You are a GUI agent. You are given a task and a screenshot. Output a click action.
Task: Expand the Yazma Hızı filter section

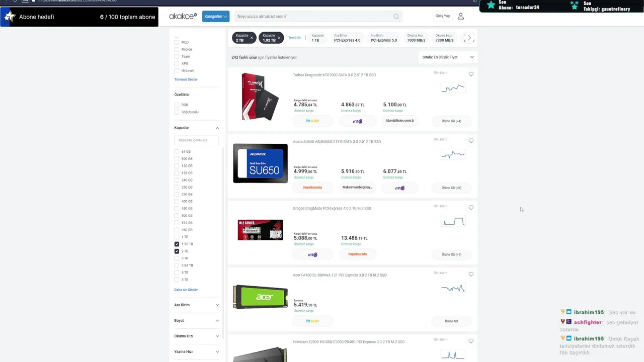tap(197, 351)
